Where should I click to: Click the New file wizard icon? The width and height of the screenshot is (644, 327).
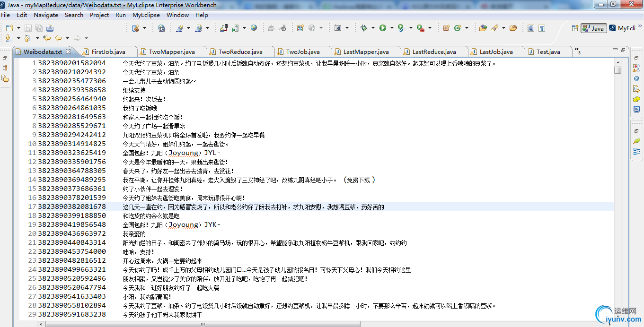9,28
